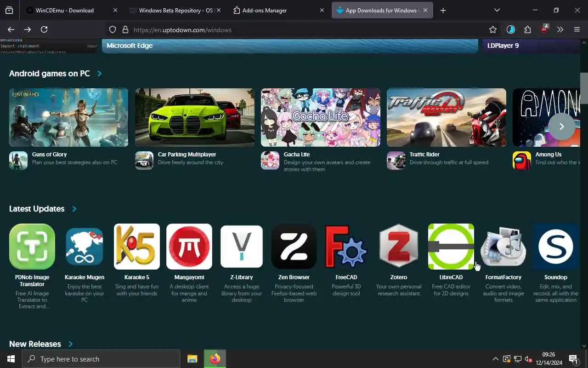Open the Mangayomi app icon

pyautogui.click(x=189, y=247)
